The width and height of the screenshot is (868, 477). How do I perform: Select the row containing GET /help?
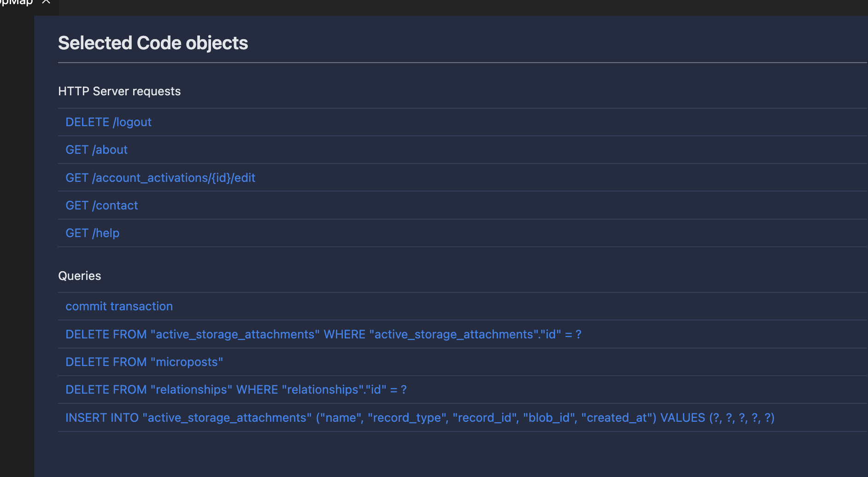(415, 233)
